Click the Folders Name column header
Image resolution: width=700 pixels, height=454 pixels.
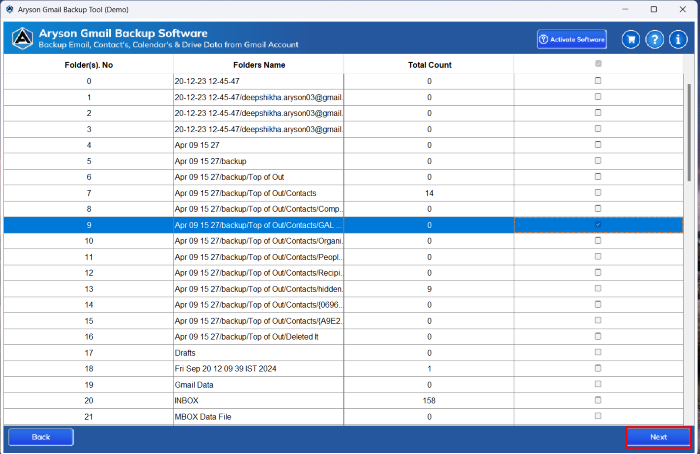259,65
